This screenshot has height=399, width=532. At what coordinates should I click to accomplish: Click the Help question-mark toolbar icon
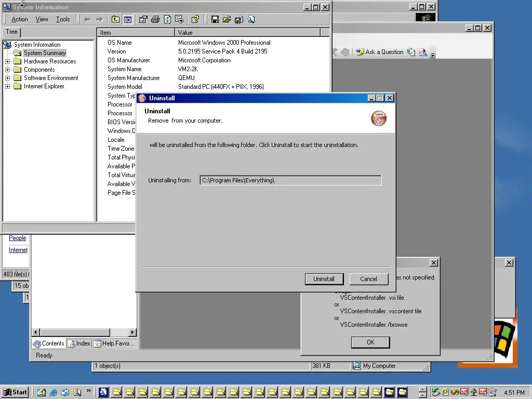click(x=195, y=19)
